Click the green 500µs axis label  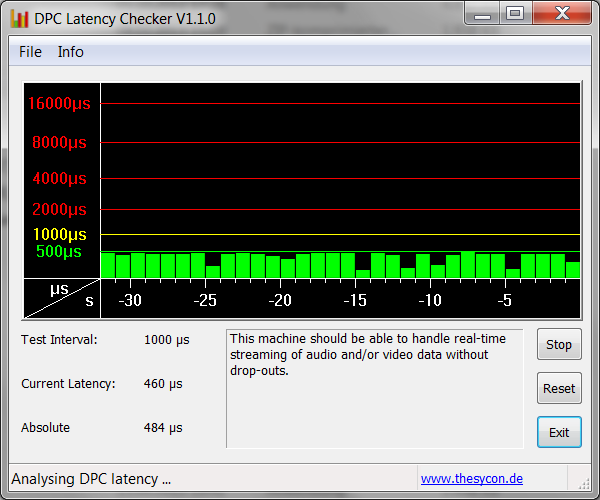[x=59, y=251]
